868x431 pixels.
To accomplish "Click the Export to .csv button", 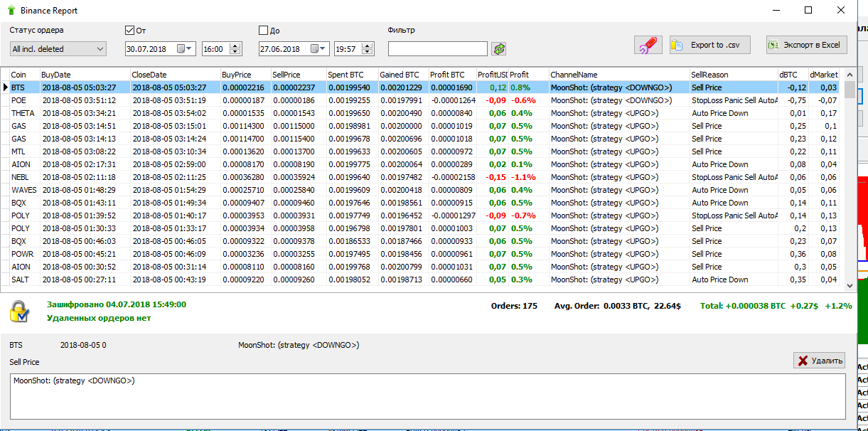I will tap(709, 45).
